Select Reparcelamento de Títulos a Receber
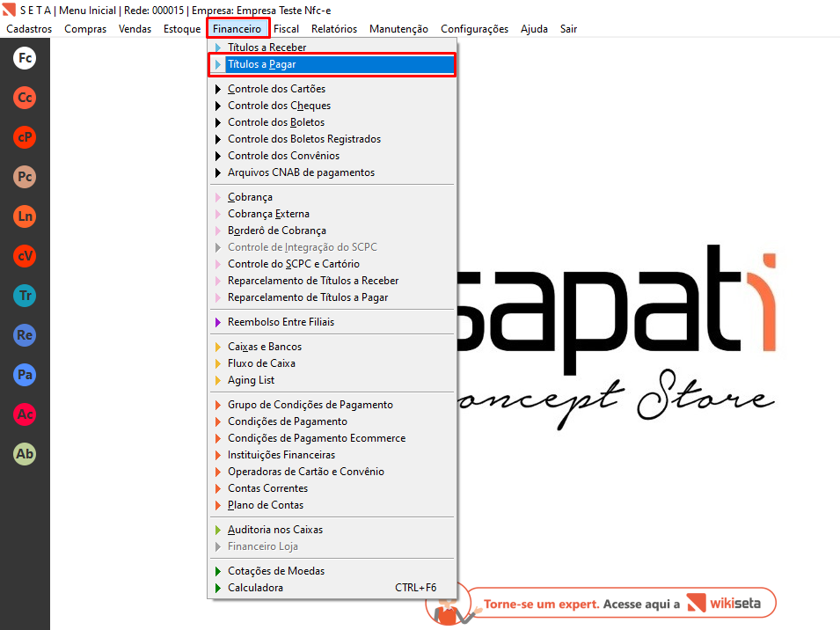Image resolution: width=840 pixels, height=630 pixels. [332, 281]
